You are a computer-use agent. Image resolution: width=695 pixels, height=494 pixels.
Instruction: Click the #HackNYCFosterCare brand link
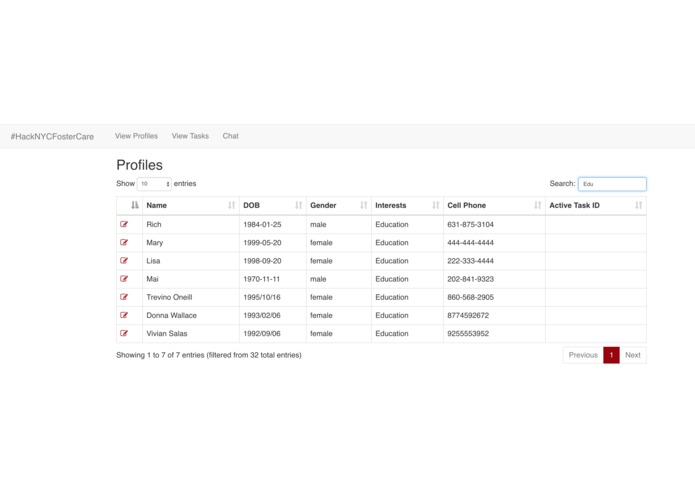tap(52, 136)
